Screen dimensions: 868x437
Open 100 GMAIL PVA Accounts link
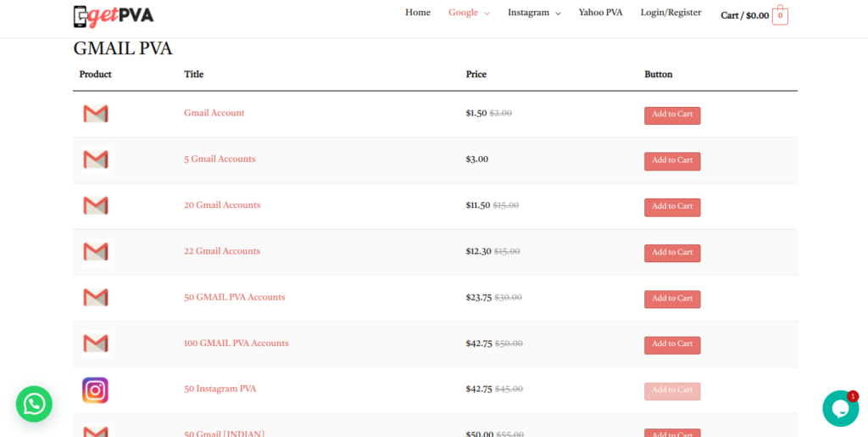click(236, 343)
